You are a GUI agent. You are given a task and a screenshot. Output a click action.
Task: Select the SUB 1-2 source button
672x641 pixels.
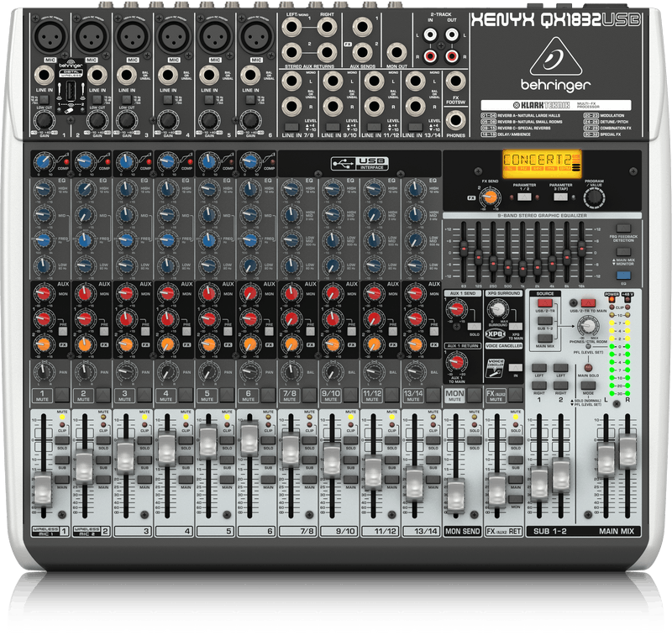click(544, 321)
